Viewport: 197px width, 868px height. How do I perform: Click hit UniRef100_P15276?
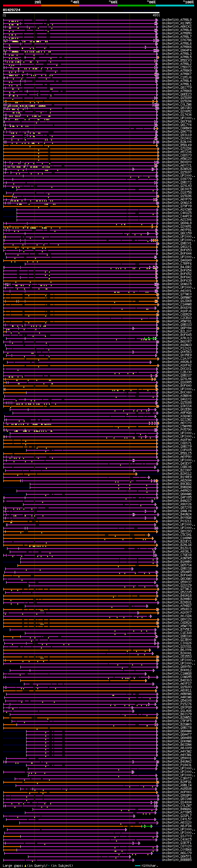[x=177, y=704]
